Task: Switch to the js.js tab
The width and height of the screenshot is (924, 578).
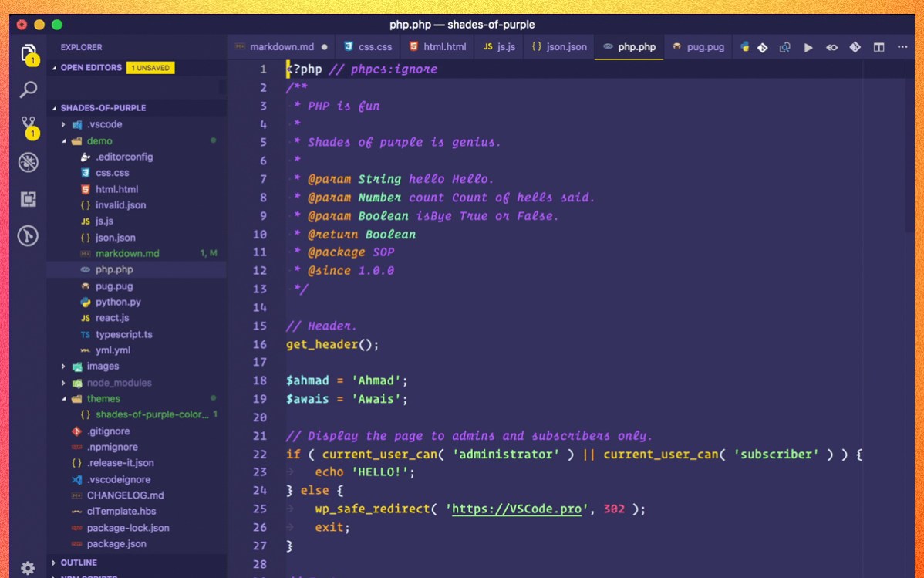Action: tap(498, 47)
